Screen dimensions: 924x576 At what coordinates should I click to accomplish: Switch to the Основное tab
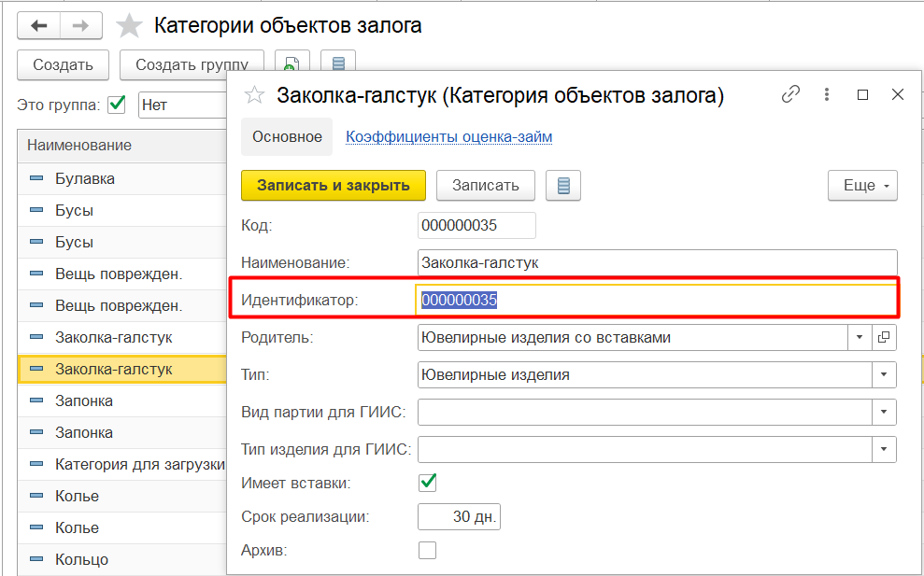tap(287, 136)
